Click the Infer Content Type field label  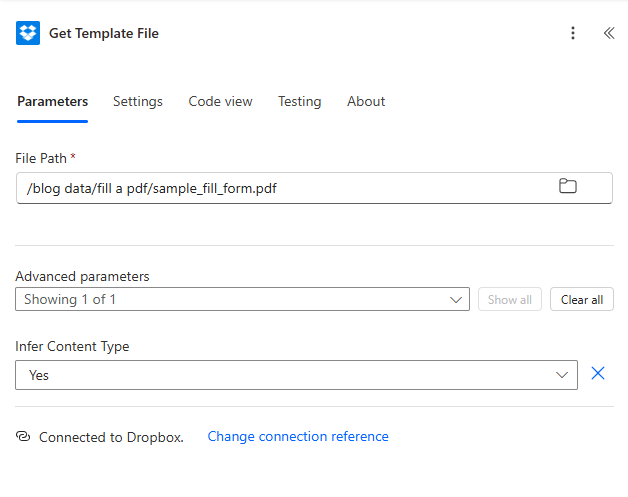(72, 347)
